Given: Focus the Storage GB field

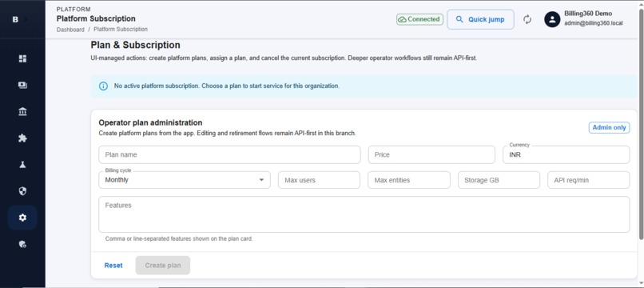Looking at the screenshot, I should click(x=499, y=180).
